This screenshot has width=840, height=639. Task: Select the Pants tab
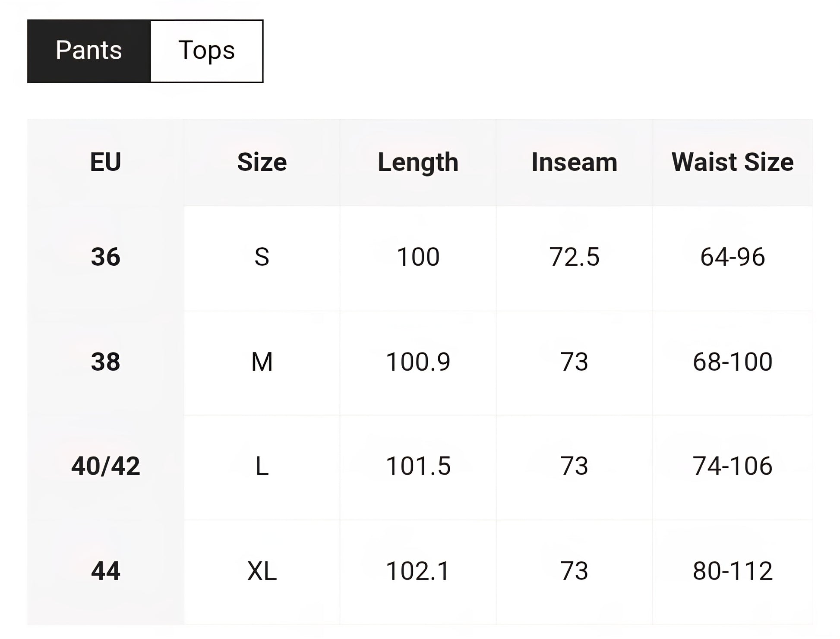point(89,51)
